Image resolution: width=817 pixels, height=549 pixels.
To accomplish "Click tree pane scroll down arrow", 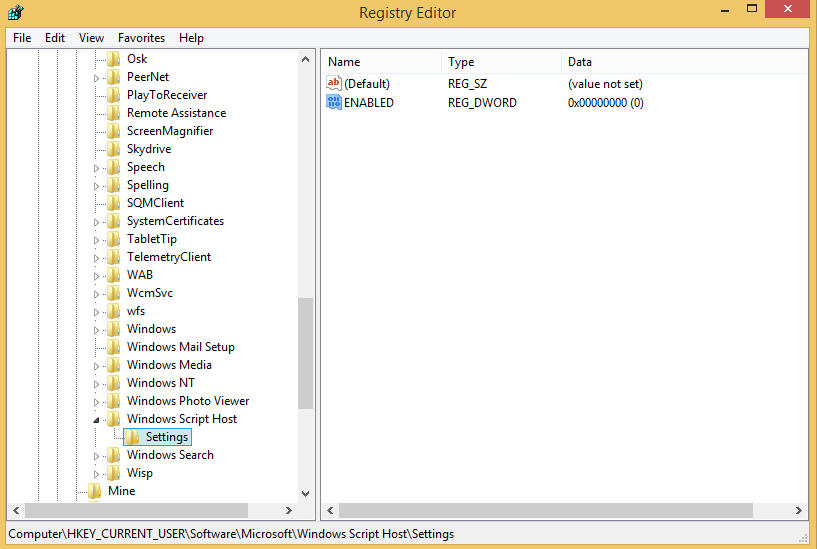I will click(x=306, y=493).
